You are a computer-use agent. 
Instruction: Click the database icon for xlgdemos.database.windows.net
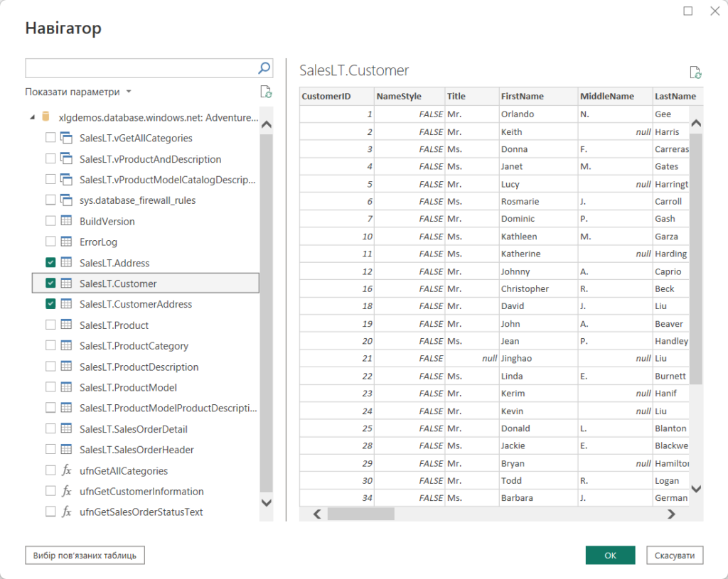pyautogui.click(x=45, y=117)
